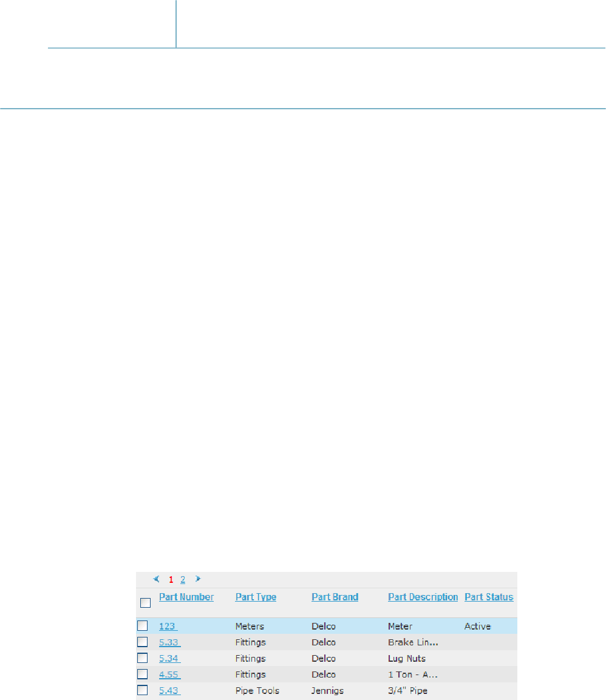
Task: Select Delco brand in row 5.33
Action: click(x=323, y=642)
